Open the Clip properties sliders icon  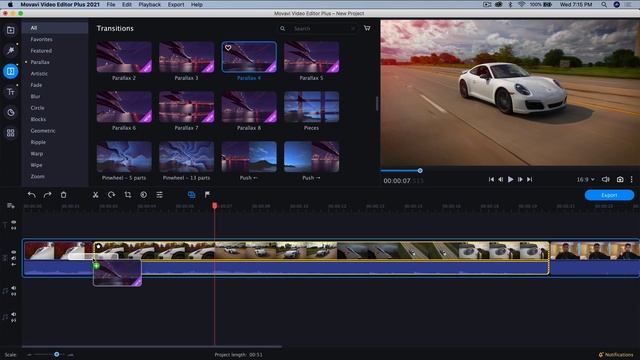[x=160, y=195]
